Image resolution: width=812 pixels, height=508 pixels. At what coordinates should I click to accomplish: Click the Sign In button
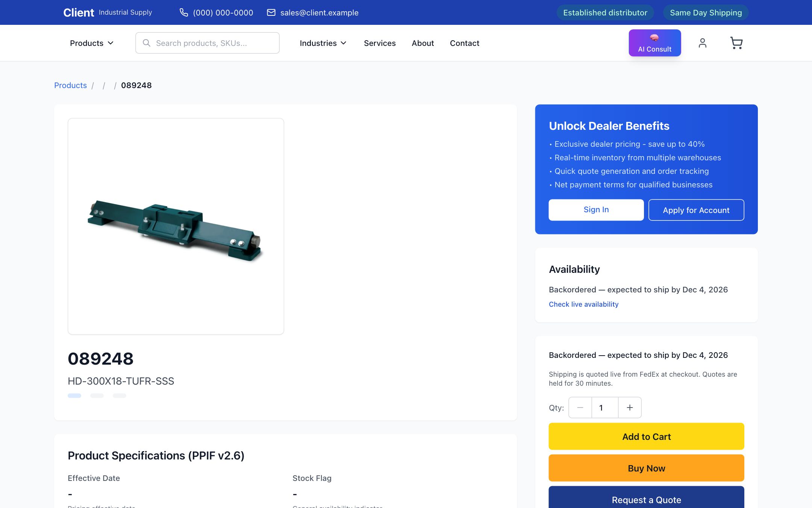coord(596,210)
